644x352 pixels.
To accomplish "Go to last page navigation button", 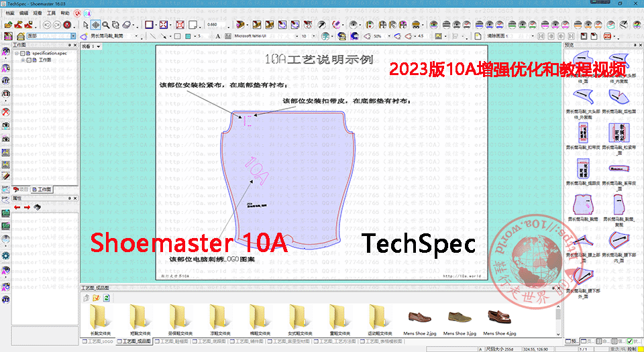I will coord(572,36).
